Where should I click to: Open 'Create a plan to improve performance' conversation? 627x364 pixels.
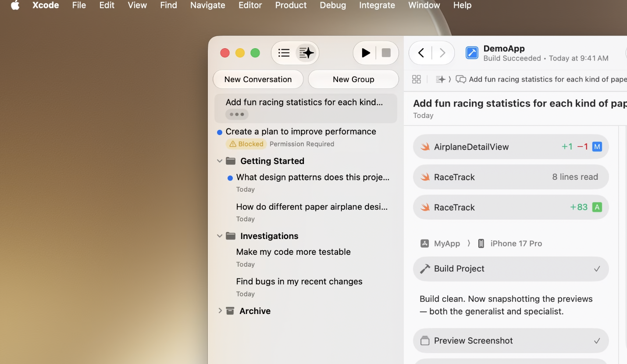click(x=306, y=137)
